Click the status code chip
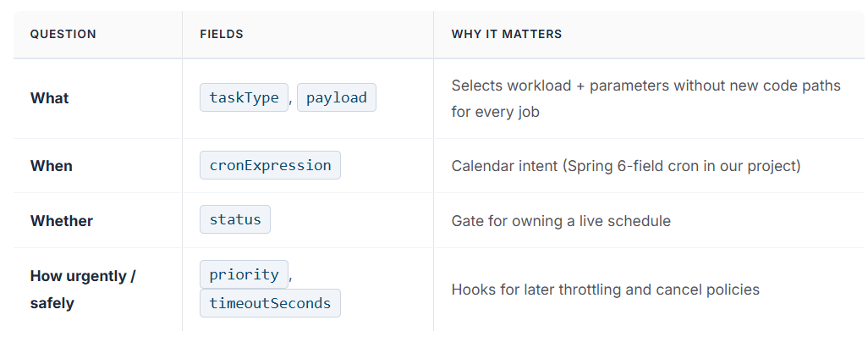868x348 pixels. pyautogui.click(x=235, y=219)
